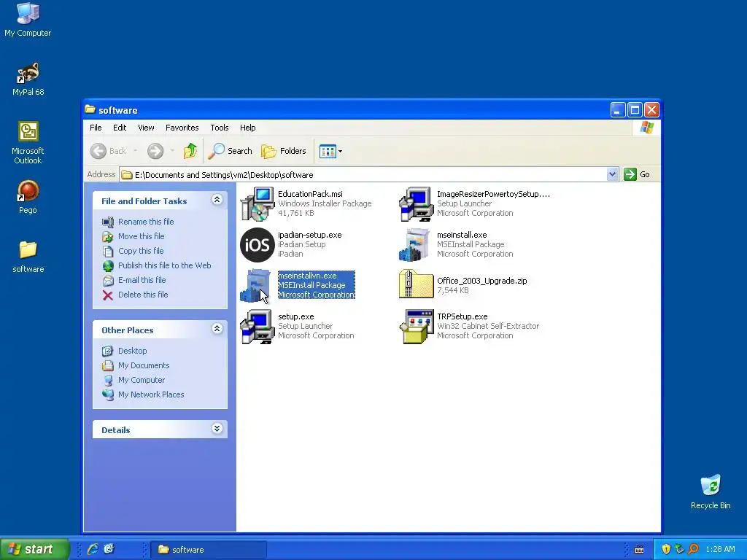
Task: Open Forward history dropdown arrow
Action: 172,151
